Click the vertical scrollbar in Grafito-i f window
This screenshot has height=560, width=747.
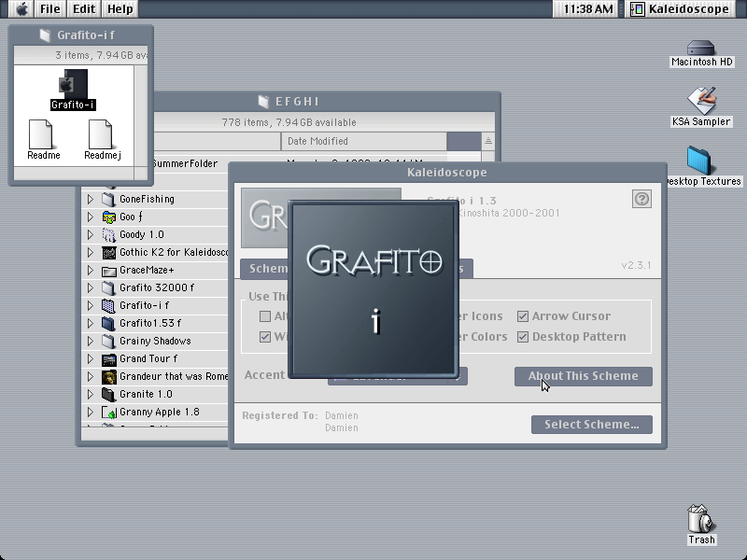(x=141, y=116)
